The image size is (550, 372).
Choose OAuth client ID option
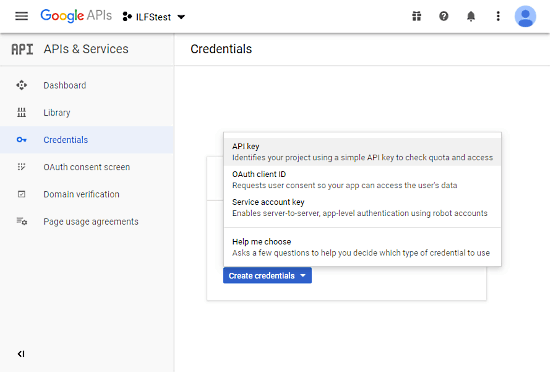pos(362,180)
